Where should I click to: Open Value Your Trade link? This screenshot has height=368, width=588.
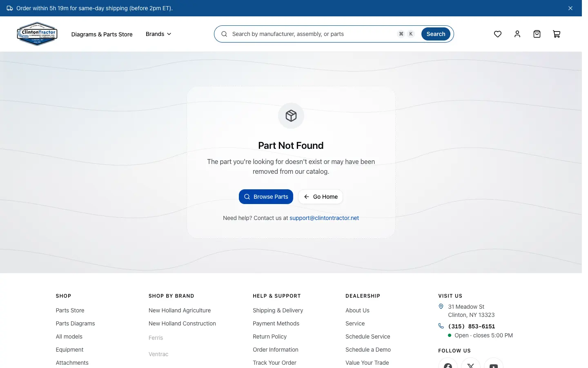tap(367, 363)
